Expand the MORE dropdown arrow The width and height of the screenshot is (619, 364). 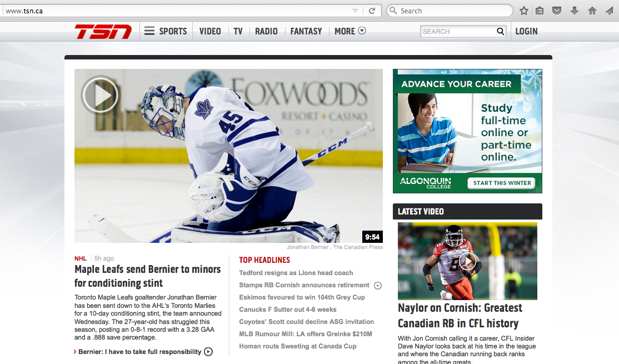click(x=362, y=31)
